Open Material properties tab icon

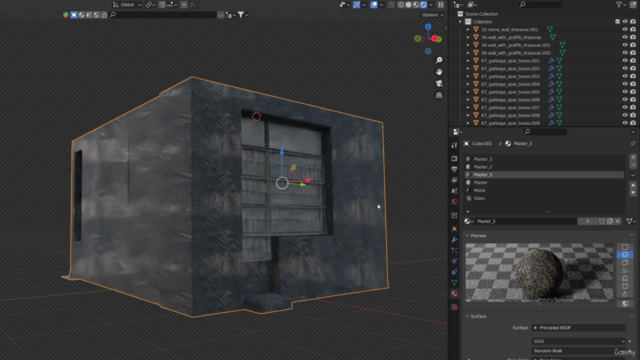454,293
